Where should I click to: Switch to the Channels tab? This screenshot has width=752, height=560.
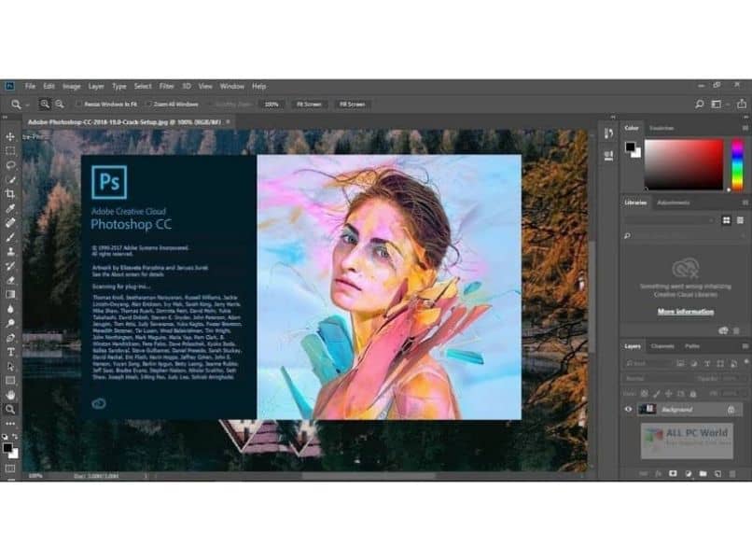click(662, 346)
